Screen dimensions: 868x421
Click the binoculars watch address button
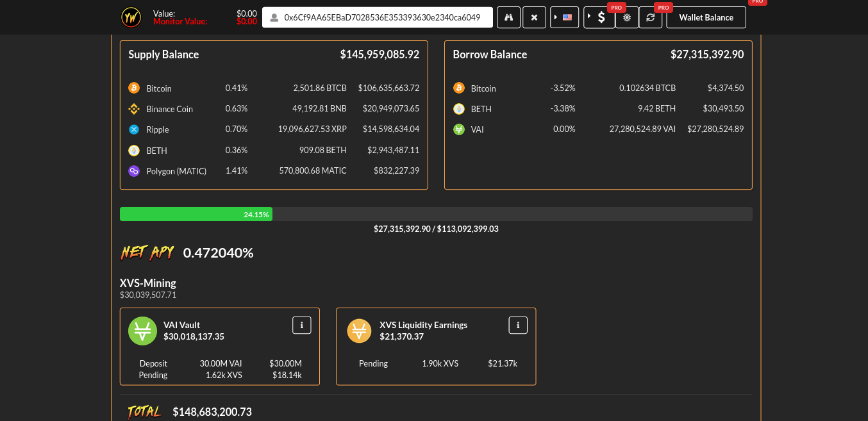coord(509,17)
